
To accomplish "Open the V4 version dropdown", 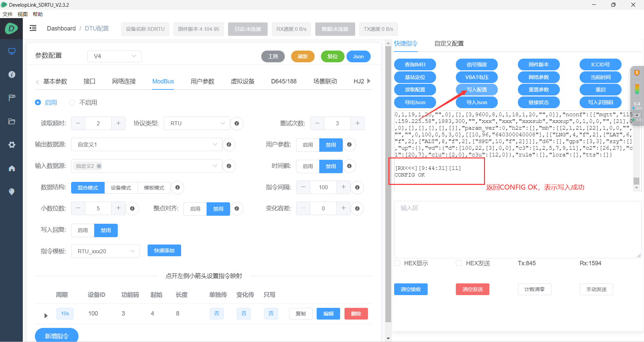I will click(x=114, y=56).
